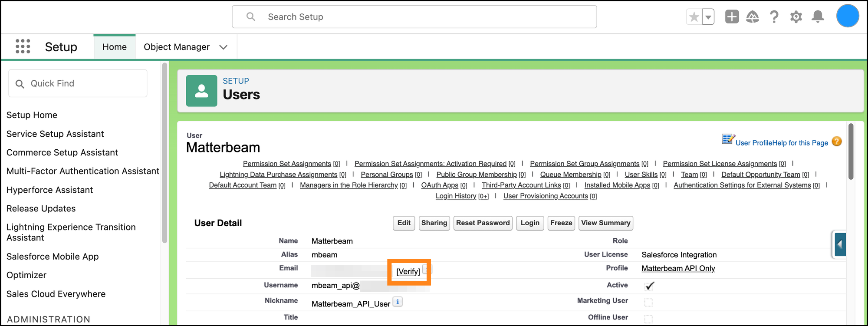Viewport: 868px width, 326px height.
Task: Open the Default Opportunity Team link
Action: [x=761, y=175]
